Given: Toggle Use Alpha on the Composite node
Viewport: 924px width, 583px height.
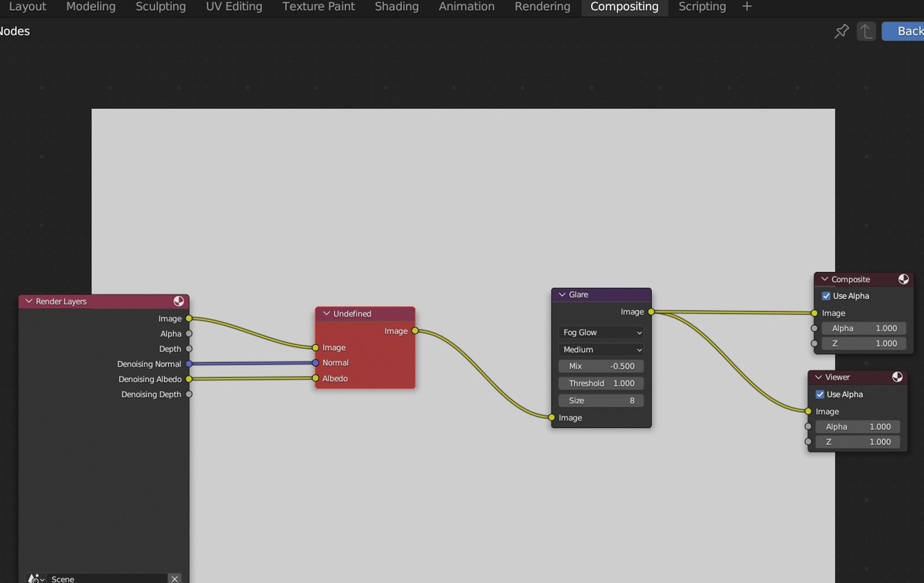Looking at the screenshot, I should click(x=826, y=296).
